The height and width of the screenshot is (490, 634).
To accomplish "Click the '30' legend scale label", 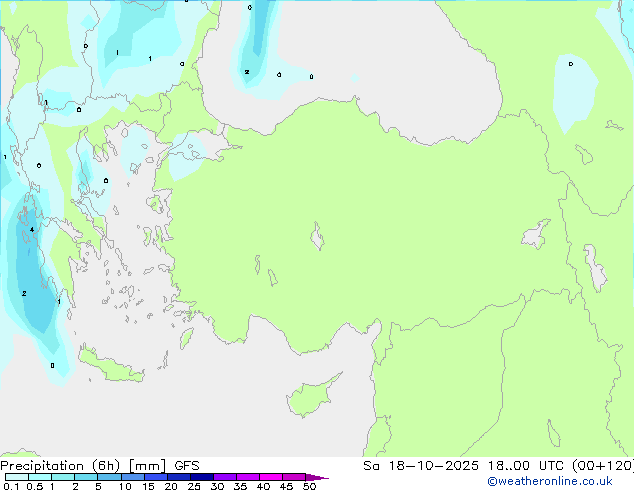I will [x=217, y=486].
